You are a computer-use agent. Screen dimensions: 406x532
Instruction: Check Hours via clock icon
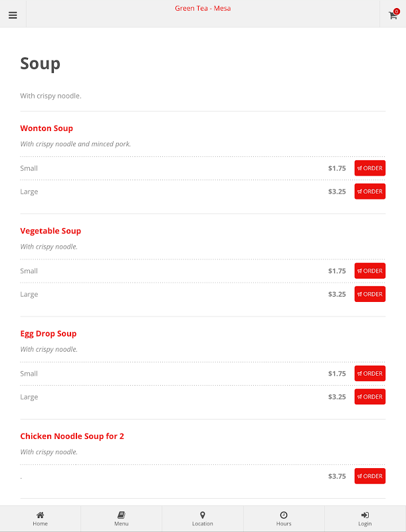pyautogui.click(x=284, y=515)
